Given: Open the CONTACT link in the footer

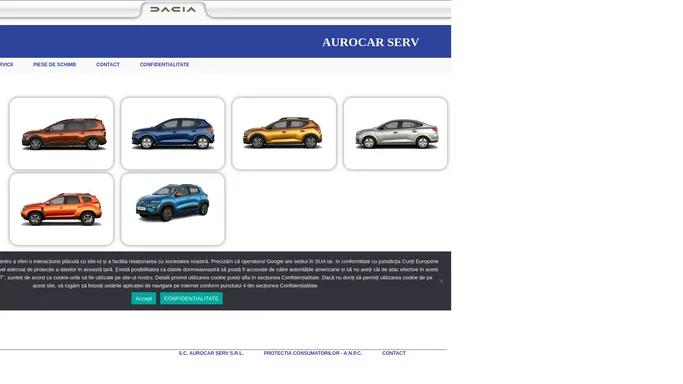Looking at the screenshot, I should 394,353.
